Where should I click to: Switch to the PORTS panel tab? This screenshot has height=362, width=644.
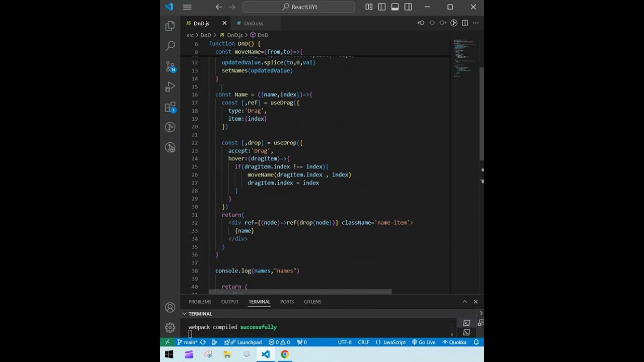point(287,302)
